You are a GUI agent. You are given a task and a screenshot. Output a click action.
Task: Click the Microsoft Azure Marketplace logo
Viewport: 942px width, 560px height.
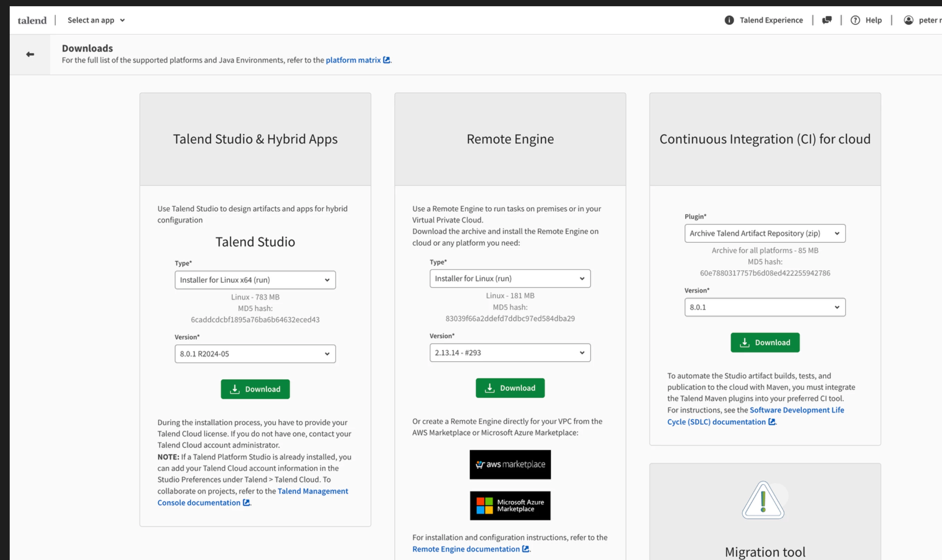pos(510,506)
